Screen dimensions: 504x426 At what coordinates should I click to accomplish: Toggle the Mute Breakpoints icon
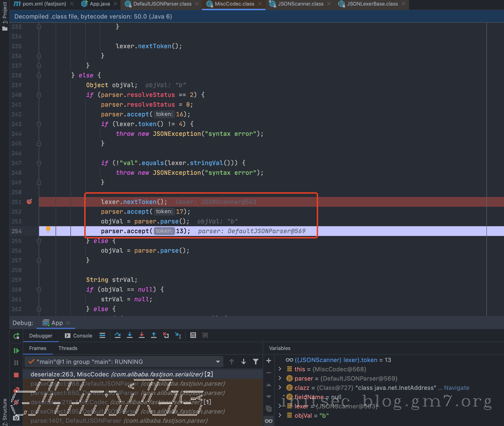[16, 402]
